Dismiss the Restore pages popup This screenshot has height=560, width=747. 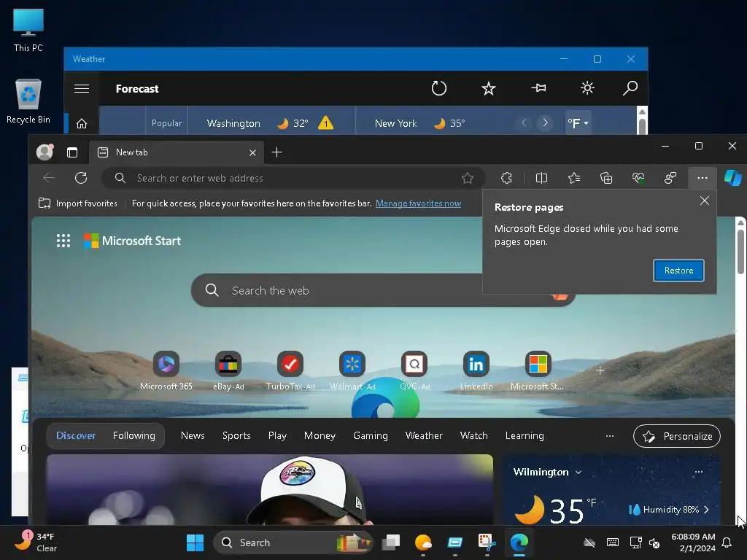[705, 201]
